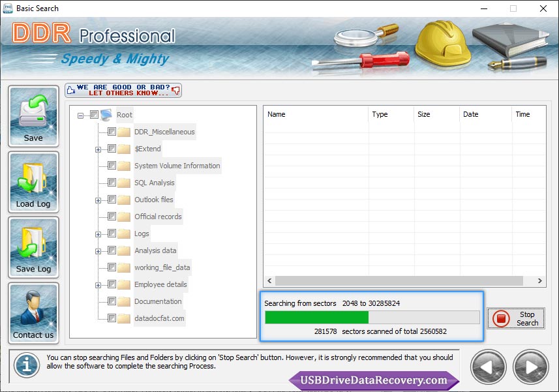Check the DDR_Miscellaneous checkbox
This screenshot has width=559, height=392.
[x=112, y=132]
